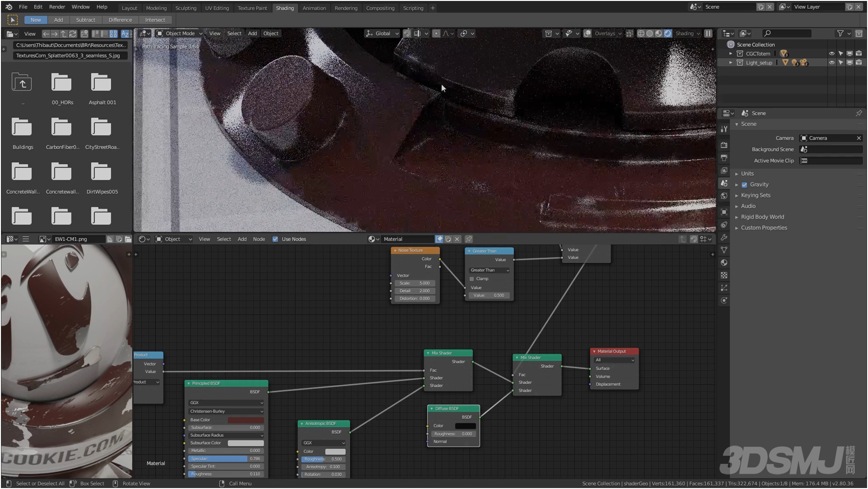The height and width of the screenshot is (489, 868).
Task: Toggle X-ray view icon
Action: (x=629, y=34)
